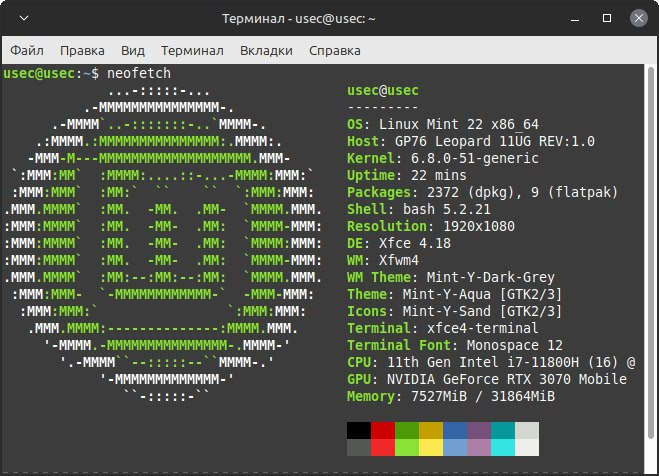Open the Файл menu
Viewport: 659px width, 476px height.
point(27,50)
